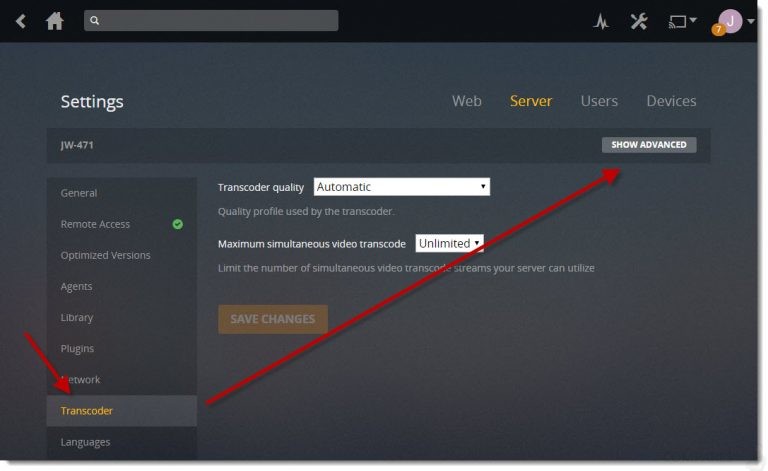Expand the account menu arrow beside avatar

coord(750,21)
